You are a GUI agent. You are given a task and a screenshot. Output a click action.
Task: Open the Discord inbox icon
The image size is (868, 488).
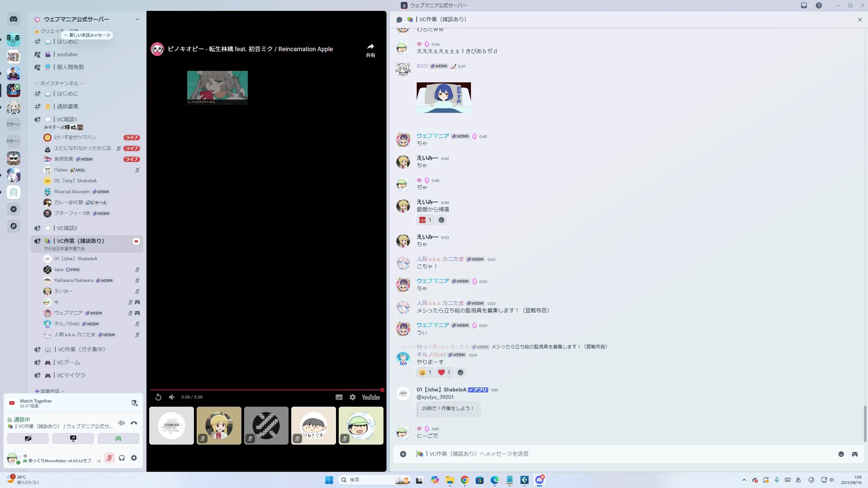point(804,5)
